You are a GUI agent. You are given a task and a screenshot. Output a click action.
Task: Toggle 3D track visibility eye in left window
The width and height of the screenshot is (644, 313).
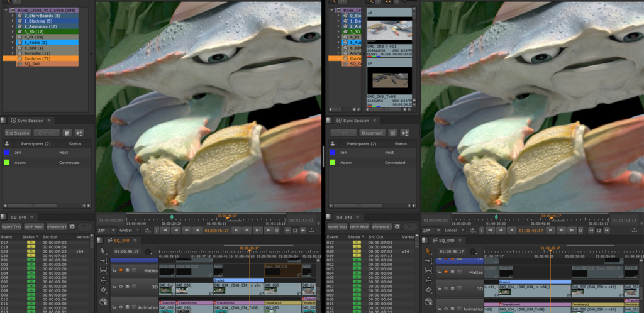point(121,287)
